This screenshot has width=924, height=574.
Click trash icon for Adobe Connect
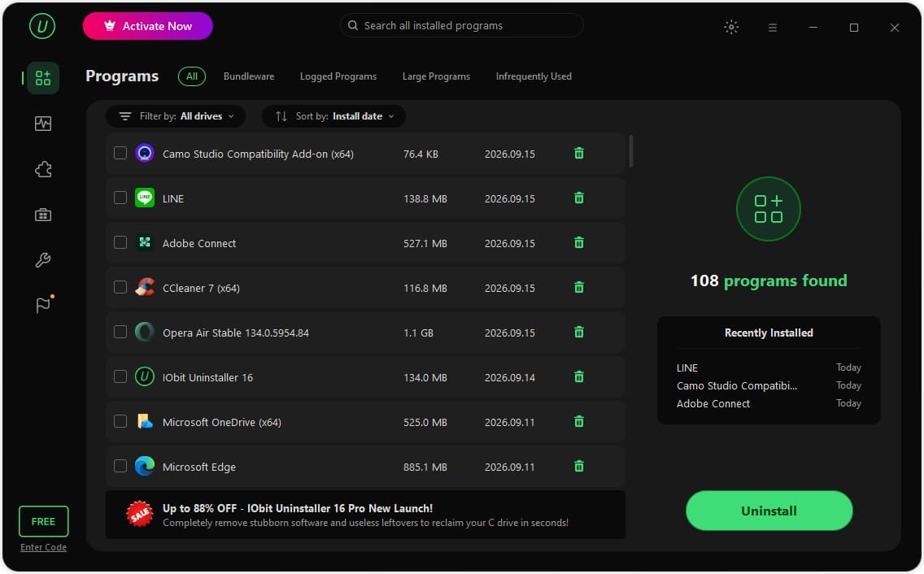point(579,243)
